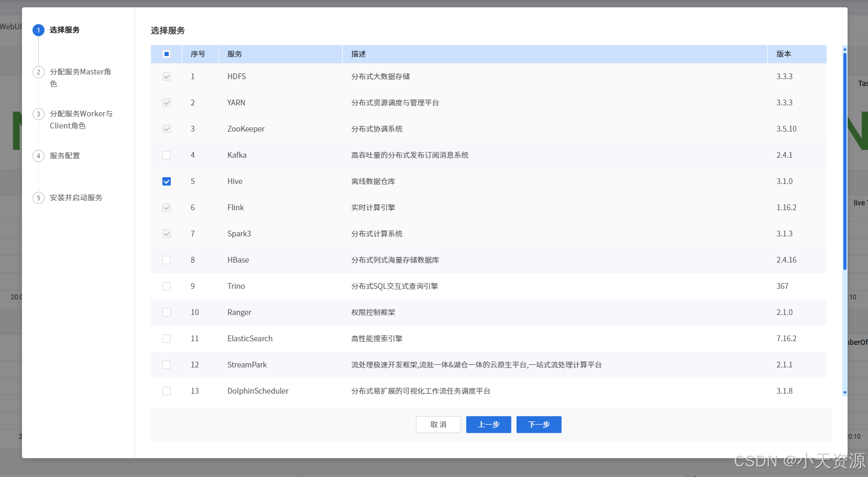Viewport: 868px width, 477px height.
Task: Click the Kafka service name
Action: [237, 155]
